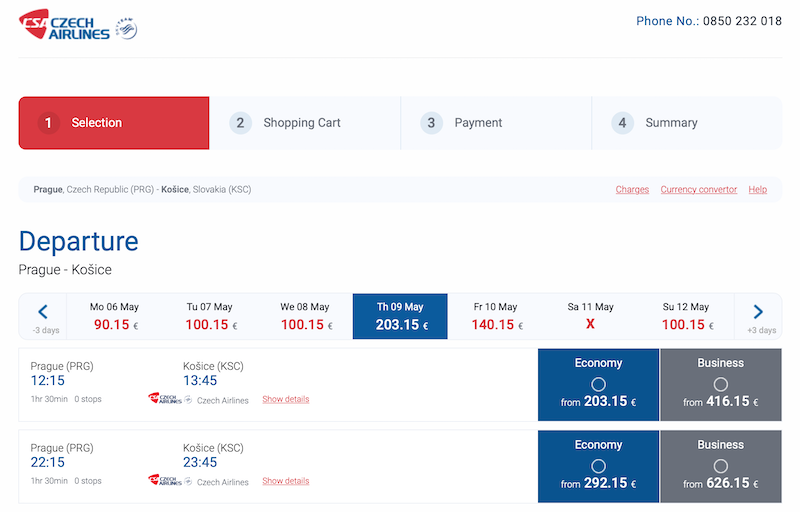The width and height of the screenshot is (800, 512).
Task: Choose Fr 10 May at 140.15 €
Action: pos(495,316)
